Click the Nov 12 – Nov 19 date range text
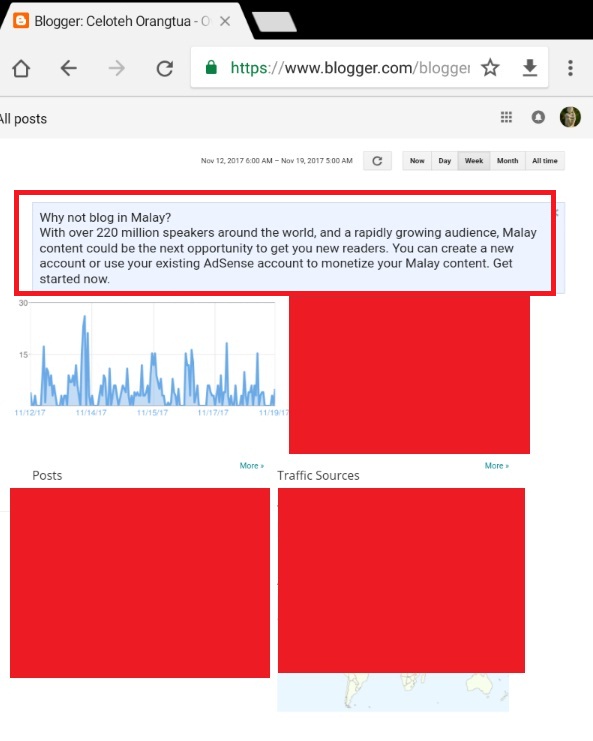Image resolution: width=593 pixels, height=741 pixels. (x=276, y=161)
